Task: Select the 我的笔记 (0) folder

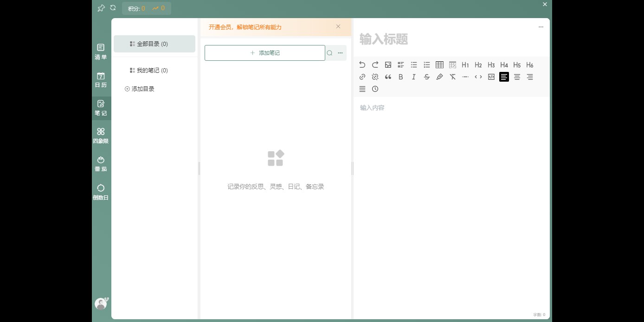Action: [152, 71]
